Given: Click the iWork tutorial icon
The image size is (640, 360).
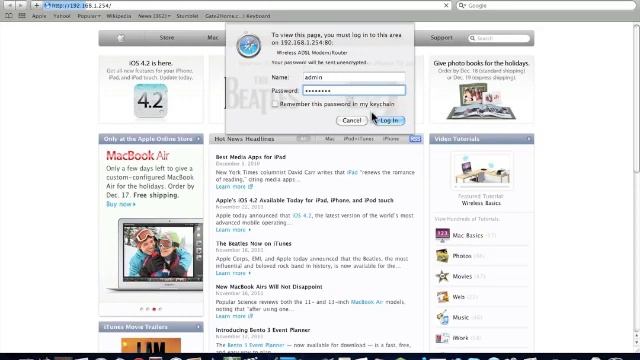Looking at the screenshot, I should click(442, 338).
